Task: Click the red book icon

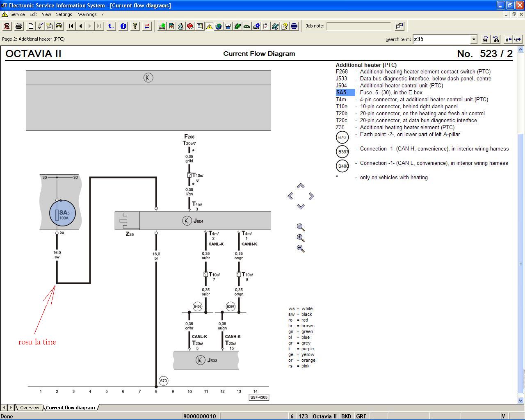Action: click(190, 26)
